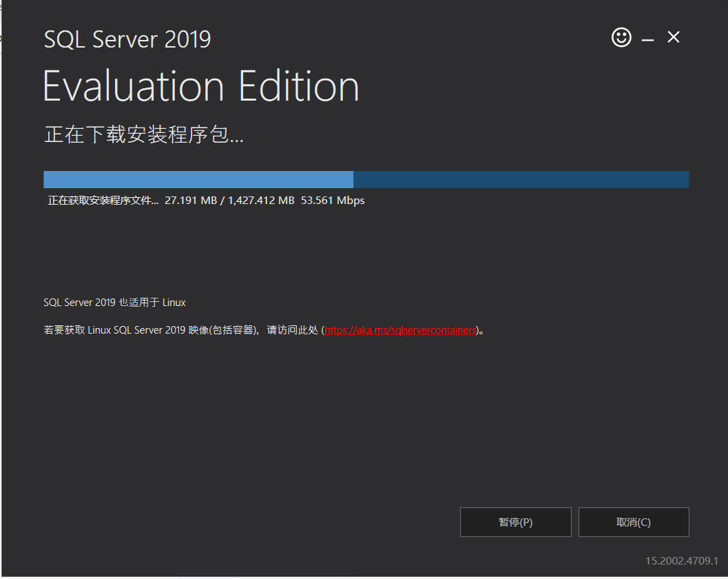This screenshot has height=579, width=728.
Task: Click the SQL Server 2019 title
Action: tap(127, 39)
